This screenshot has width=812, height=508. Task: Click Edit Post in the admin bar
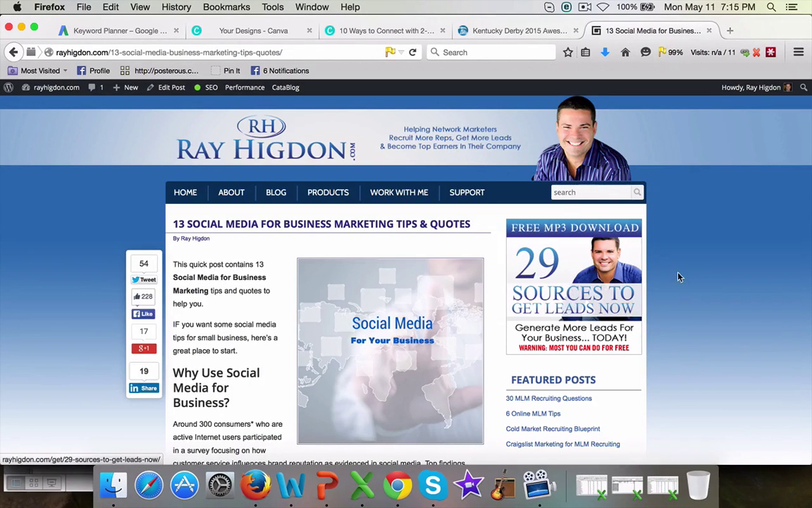pos(166,87)
